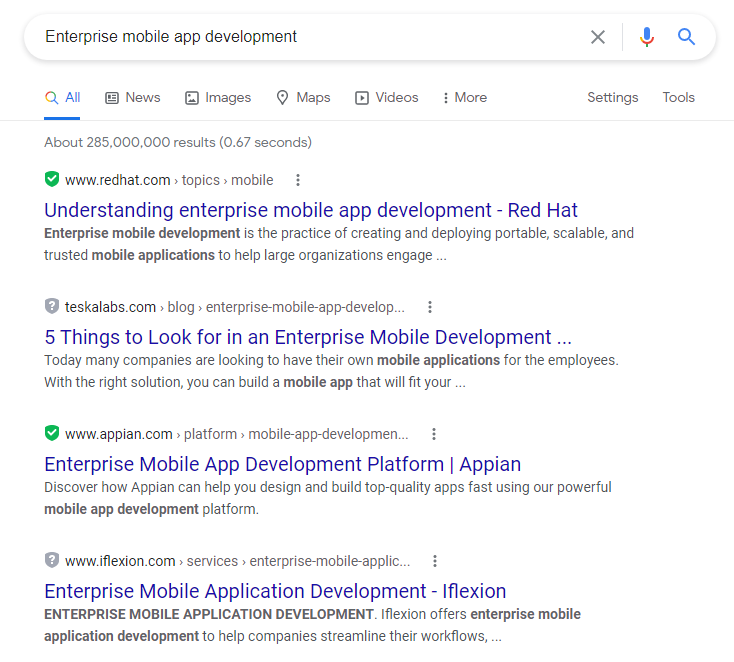
Task: Click the Red Hat result description snippet
Action: [339, 244]
